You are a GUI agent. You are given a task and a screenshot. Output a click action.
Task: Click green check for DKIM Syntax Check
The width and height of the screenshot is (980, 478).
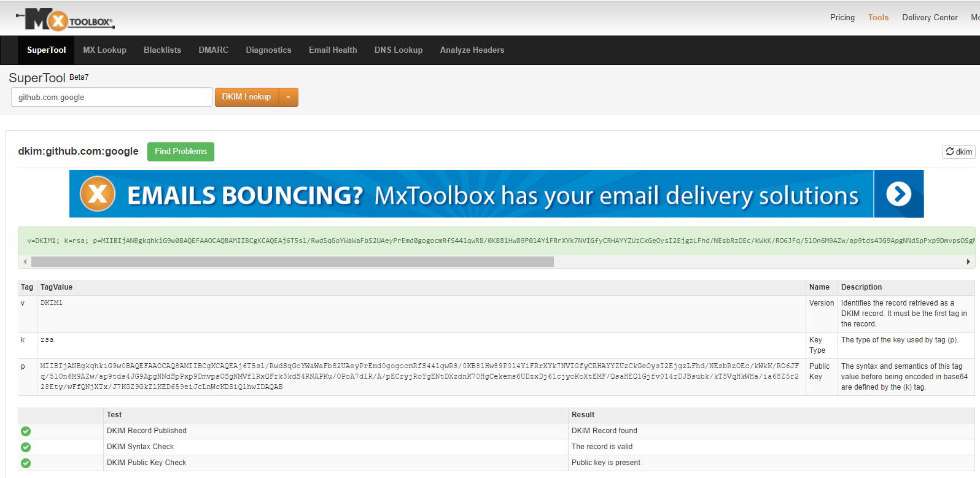[26, 447]
